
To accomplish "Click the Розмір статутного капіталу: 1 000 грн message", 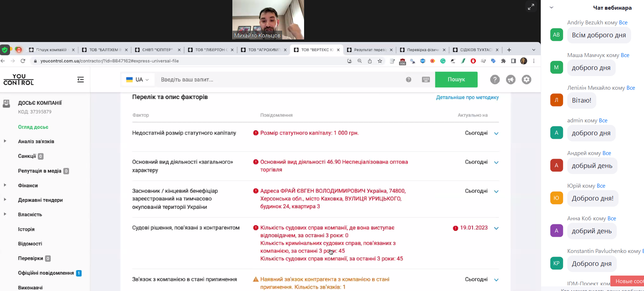I will pos(309,133).
